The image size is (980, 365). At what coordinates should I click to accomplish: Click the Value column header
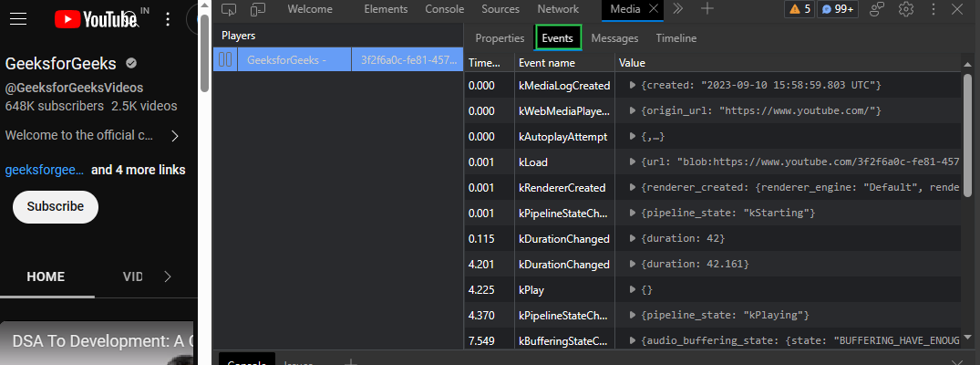[x=788, y=63]
